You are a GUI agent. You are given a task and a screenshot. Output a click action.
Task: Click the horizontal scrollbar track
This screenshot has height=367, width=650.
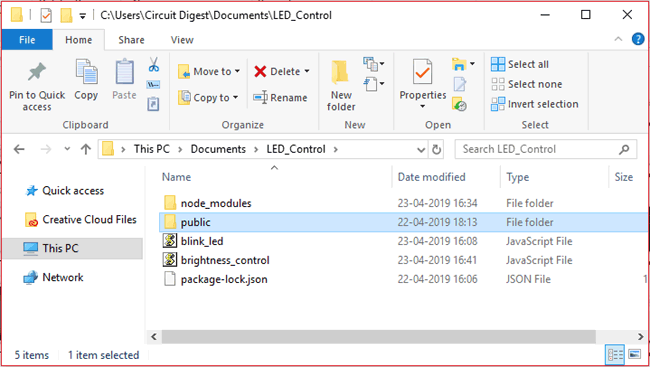pyautogui.click(x=616, y=337)
